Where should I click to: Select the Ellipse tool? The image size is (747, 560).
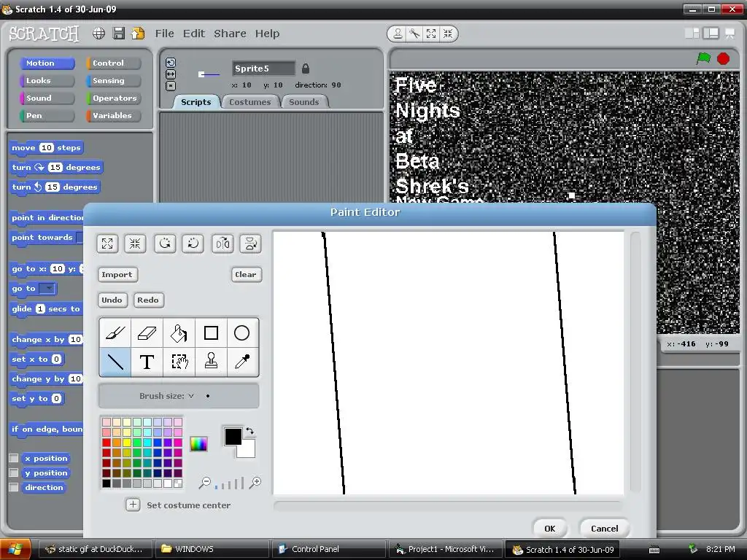point(242,332)
